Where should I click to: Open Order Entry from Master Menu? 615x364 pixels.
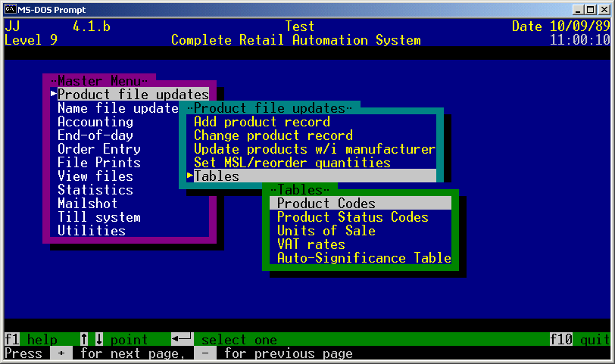[98, 149]
